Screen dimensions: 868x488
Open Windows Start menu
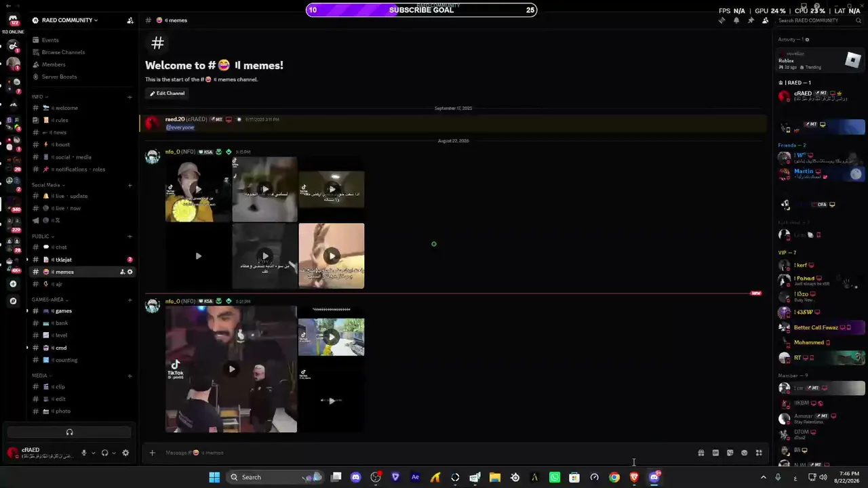(214, 477)
